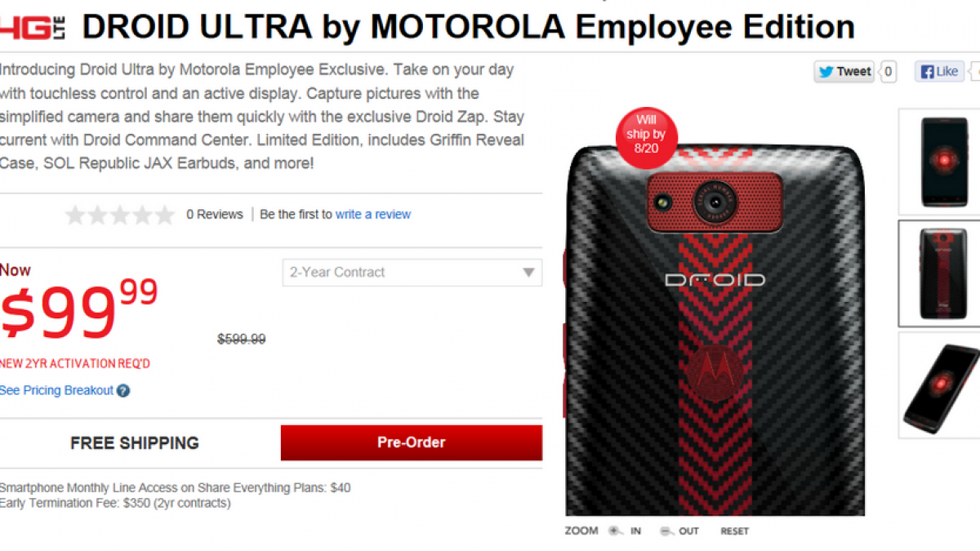Click the 2-Year Contract dropdown arrow
The height and width of the screenshot is (551, 980).
528,273
